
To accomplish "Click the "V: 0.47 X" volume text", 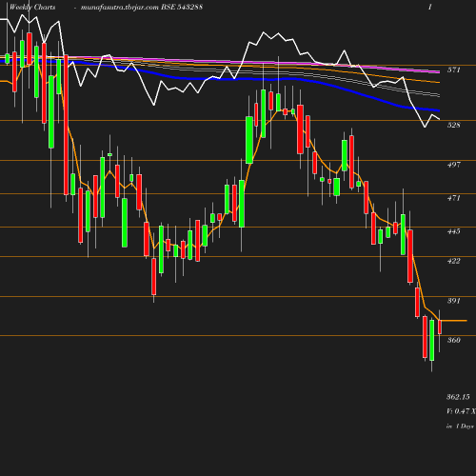I will tap(461, 411).
